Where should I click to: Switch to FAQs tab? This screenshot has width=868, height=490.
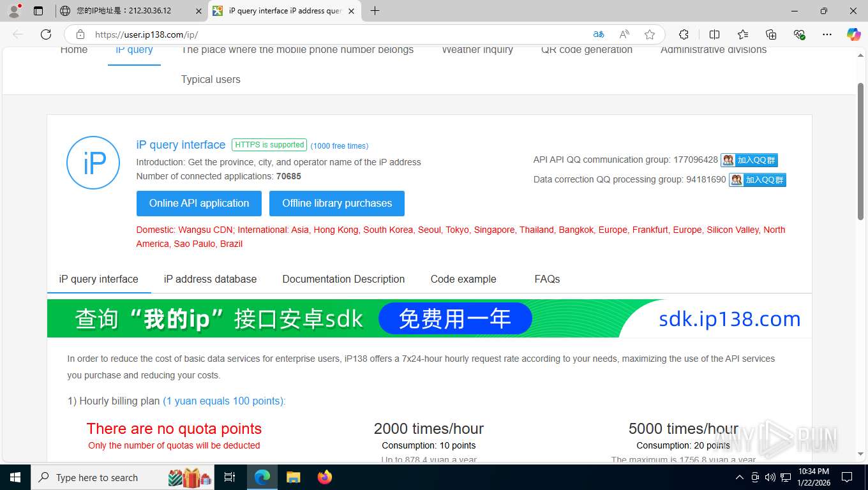pos(547,279)
